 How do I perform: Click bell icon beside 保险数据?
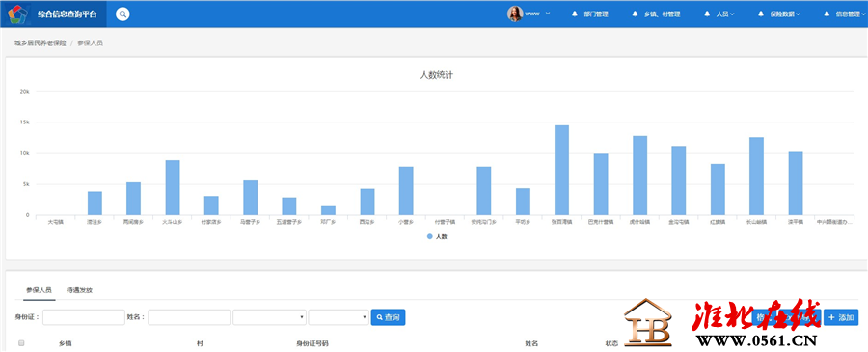(761, 14)
